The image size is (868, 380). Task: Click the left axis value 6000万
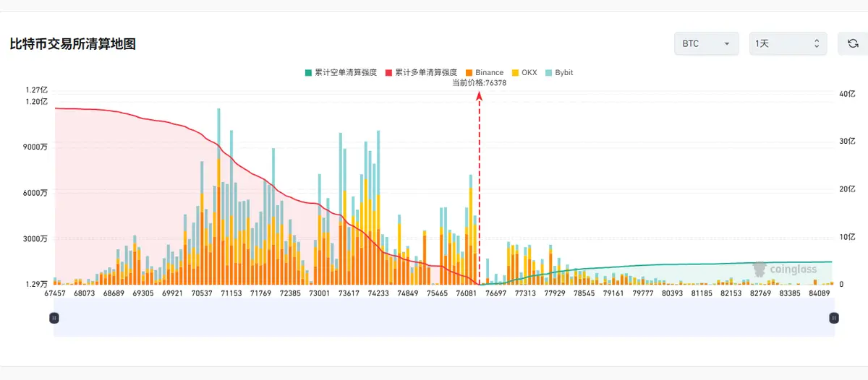[x=35, y=193]
